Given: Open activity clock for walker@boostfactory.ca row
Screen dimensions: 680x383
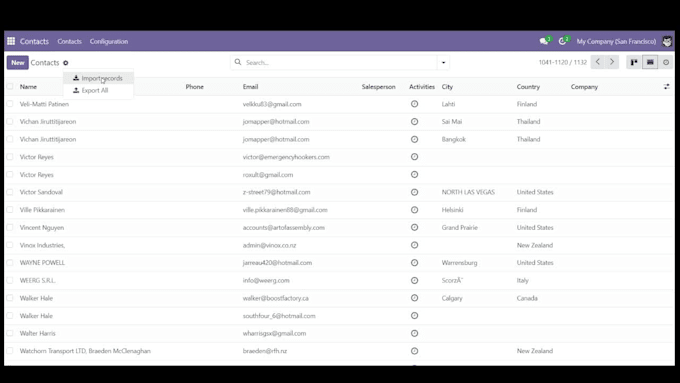Looking at the screenshot, I should click(415, 298).
